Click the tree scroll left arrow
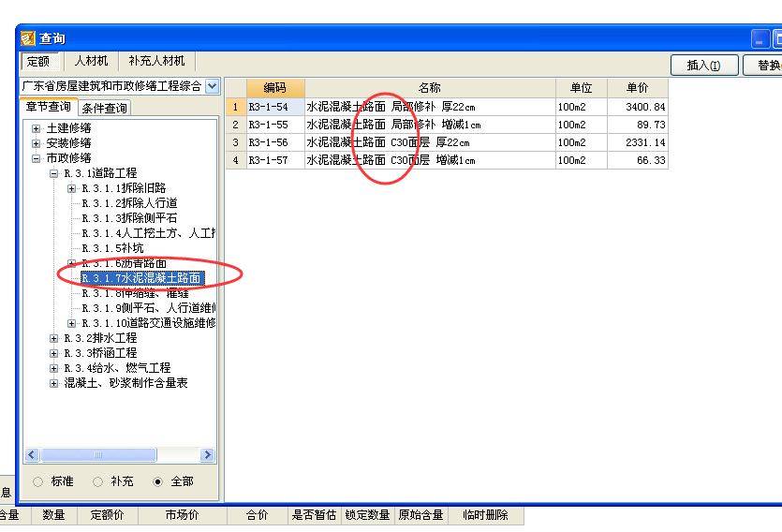Image resolution: width=782 pixels, height=532 pixels. [32, 454]
